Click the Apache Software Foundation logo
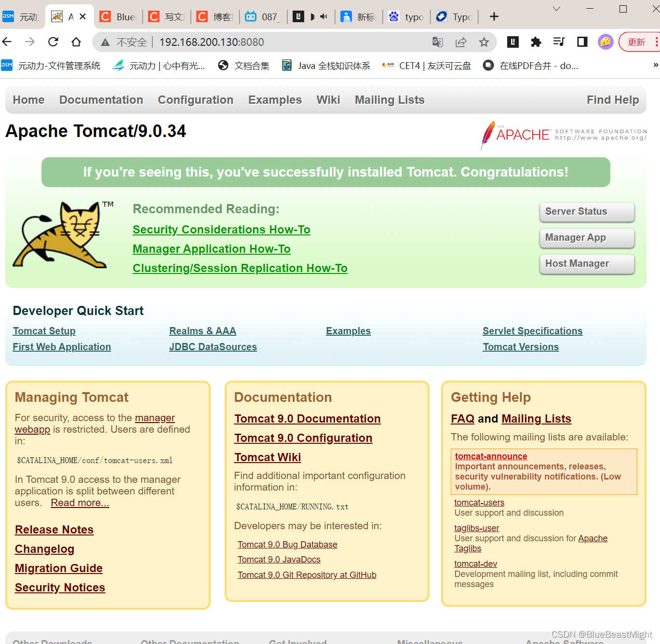 pos(564,135)
